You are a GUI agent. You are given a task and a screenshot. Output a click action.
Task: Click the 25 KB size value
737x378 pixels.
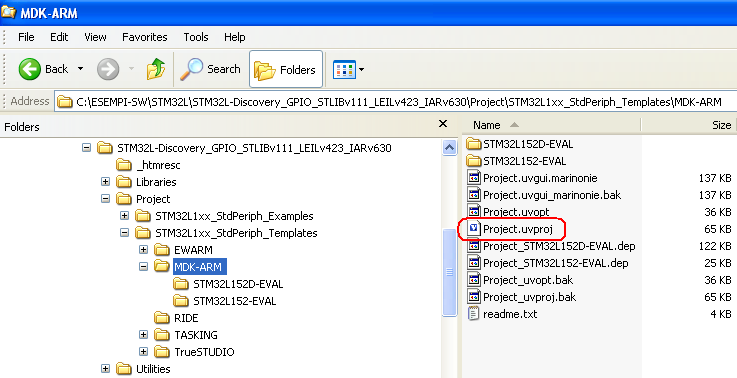coord(717,263)
